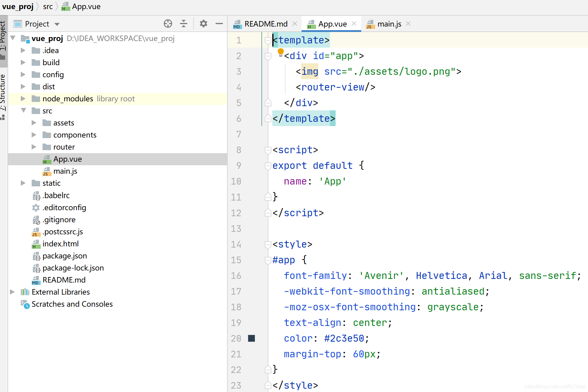Screen dimensions: 588x392
Task: Click the vue_proj module folder icon
Action: point(25,39)
